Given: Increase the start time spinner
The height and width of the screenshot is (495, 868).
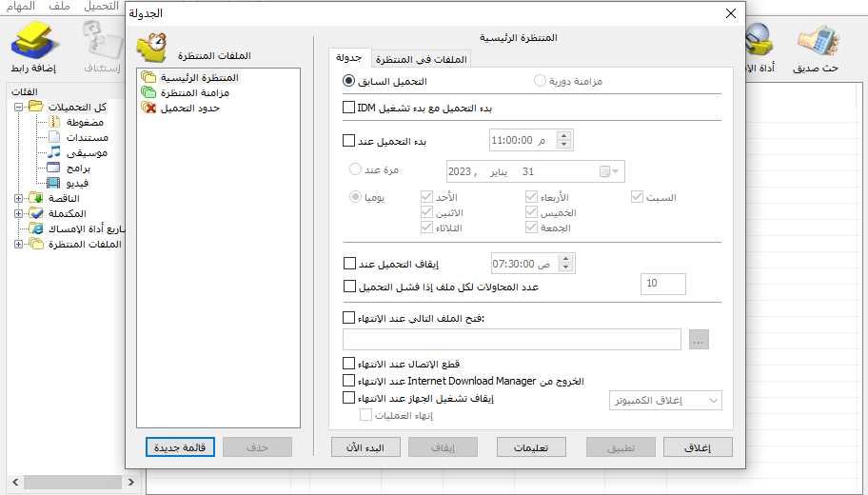Looking at the screenshot, I should click(564, 136).
